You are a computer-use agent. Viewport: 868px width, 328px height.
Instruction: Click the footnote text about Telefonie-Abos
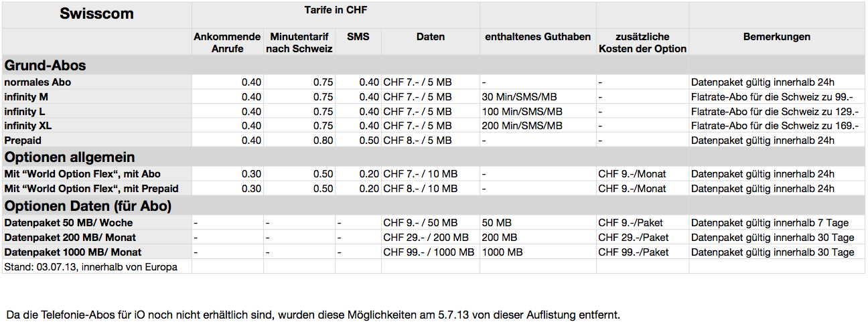tap(313, 314)
